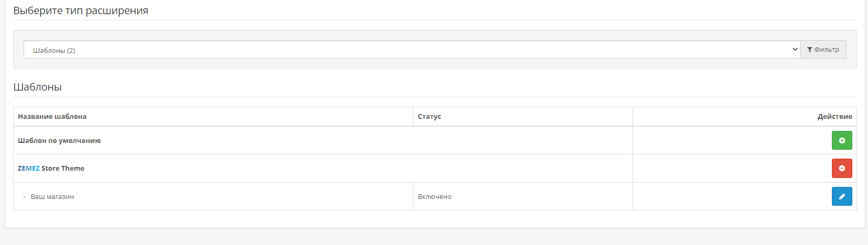Click the Название шаблона column header
This screenshot has height=245, width=868.
[52, 117]
